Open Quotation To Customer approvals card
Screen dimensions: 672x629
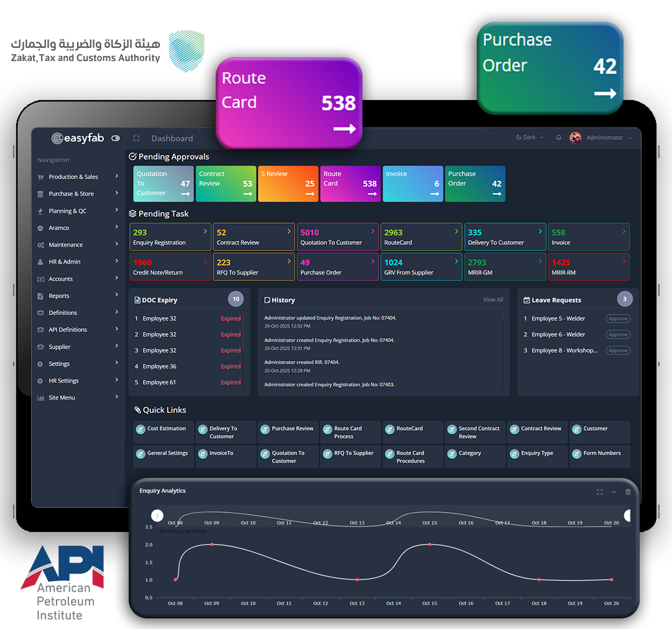pos(163,183)
